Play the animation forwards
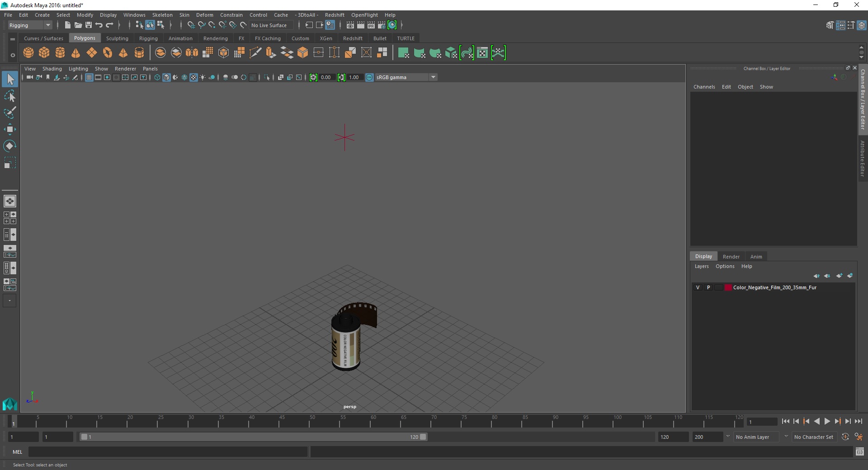Viewport: 868px width, 470px height. (x=827, y=421)
